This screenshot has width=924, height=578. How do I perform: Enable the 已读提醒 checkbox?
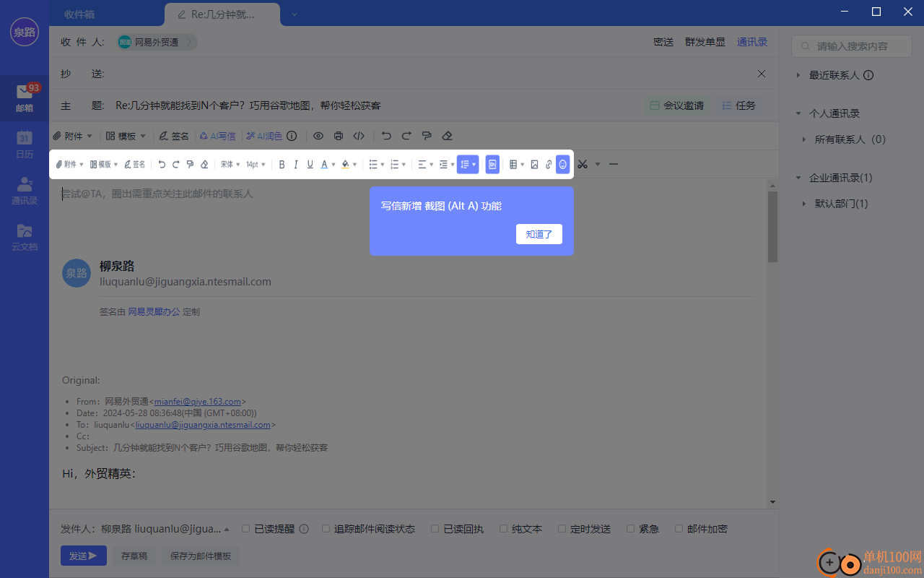246,529
